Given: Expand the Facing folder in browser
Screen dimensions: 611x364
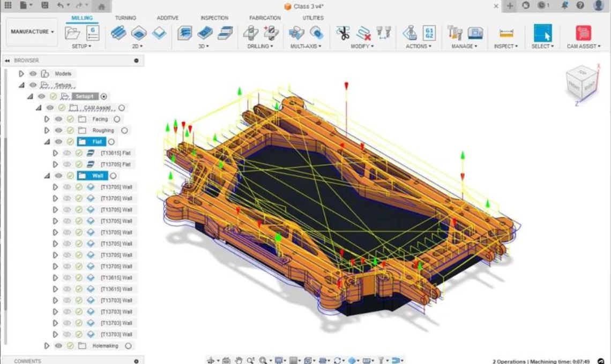Looking at the screenshot, I should tap(47, 119).
